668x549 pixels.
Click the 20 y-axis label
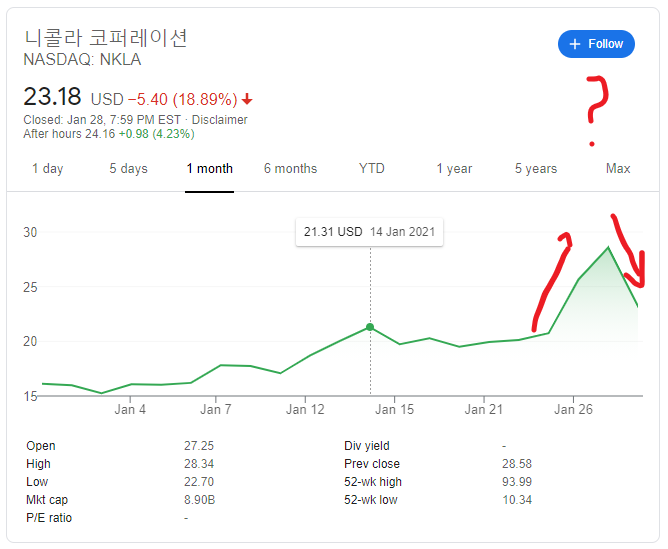point(30,342)
